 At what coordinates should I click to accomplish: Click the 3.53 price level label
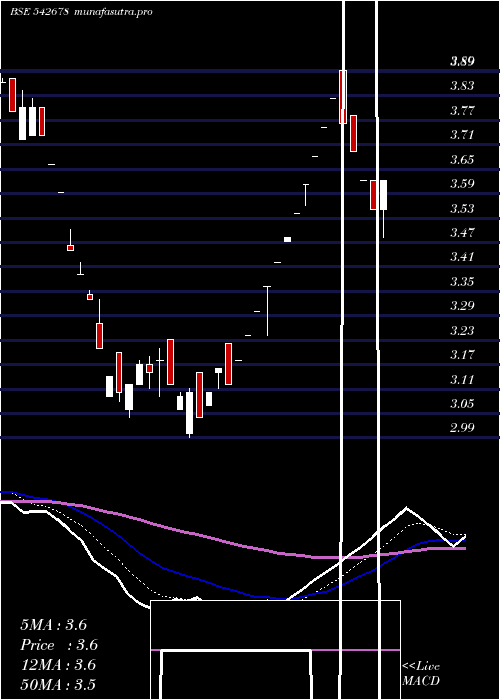(x=462, y=208)
